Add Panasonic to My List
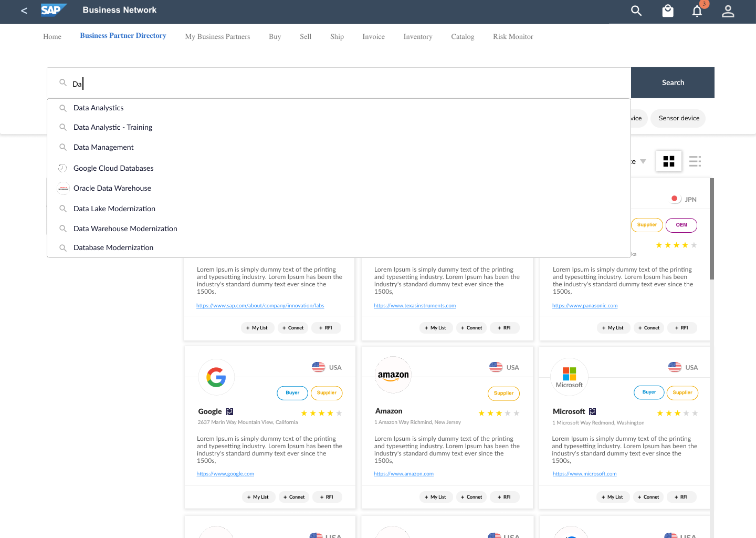Screen dimensions: 756x538 pyautogui.click(x=613, y=328)
